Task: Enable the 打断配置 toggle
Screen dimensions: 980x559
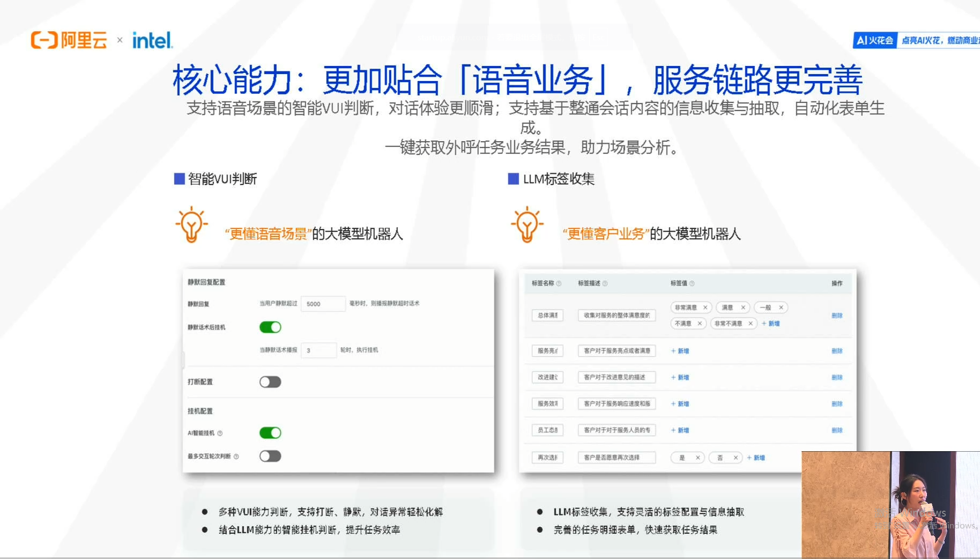Action: (x=270, y=381)
